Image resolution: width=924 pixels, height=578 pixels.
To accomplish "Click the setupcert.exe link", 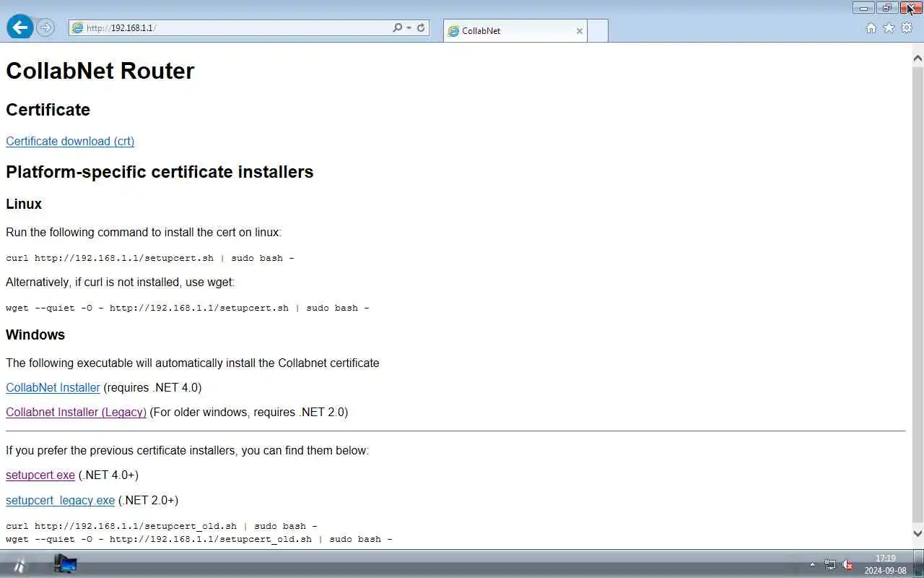I will coord(40,475).
